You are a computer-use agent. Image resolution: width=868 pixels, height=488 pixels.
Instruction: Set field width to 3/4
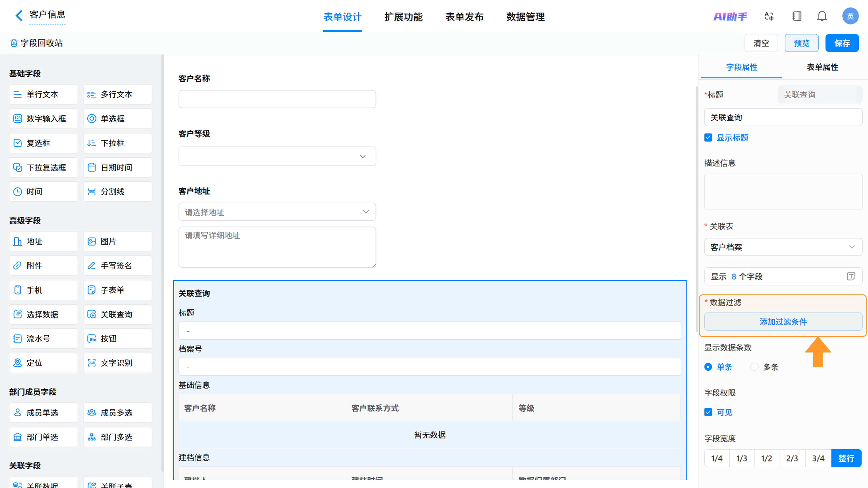(818, 458)
